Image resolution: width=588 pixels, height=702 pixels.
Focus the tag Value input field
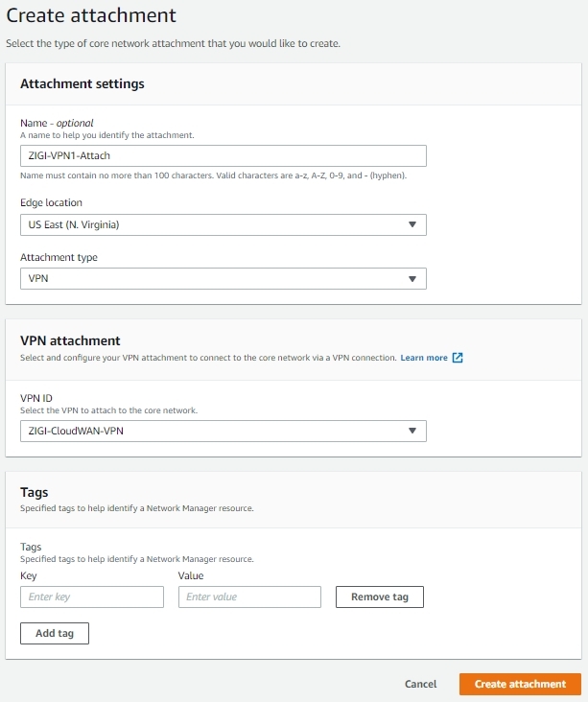coord(249,597)
